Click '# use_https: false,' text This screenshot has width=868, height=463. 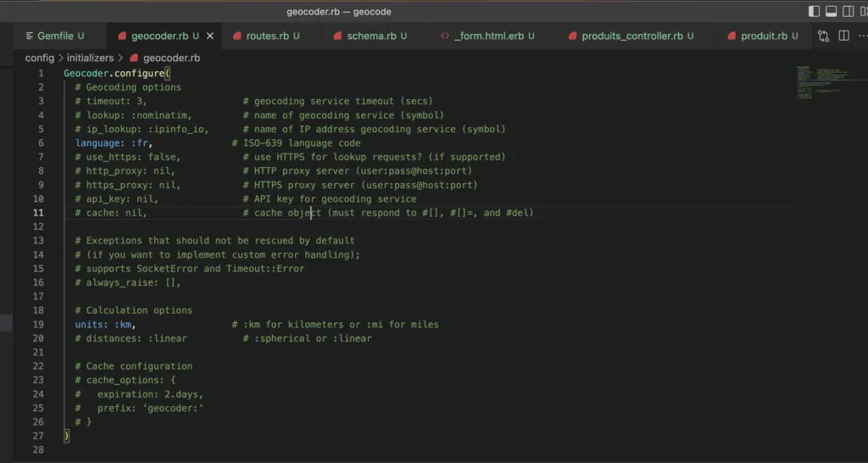pos(128,157)
